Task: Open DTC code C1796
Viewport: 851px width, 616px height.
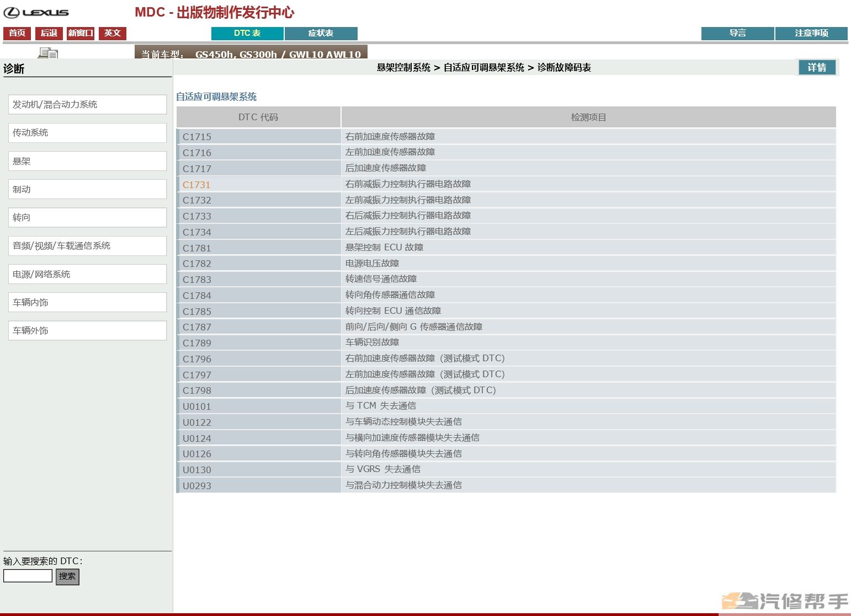Action: (x=197, y=359)
